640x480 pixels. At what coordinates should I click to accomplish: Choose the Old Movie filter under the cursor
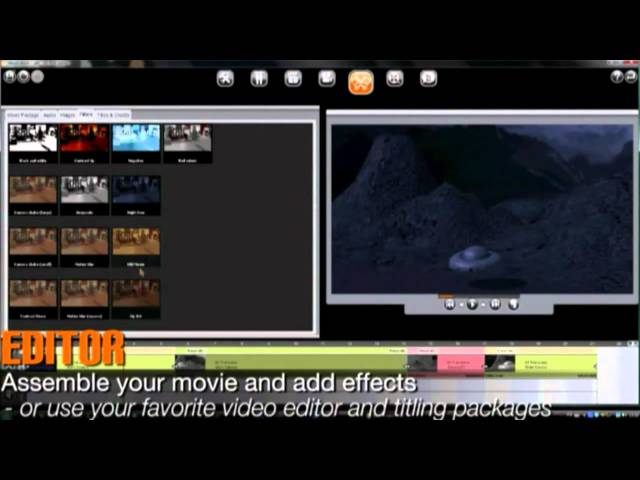tap(136, 248)
